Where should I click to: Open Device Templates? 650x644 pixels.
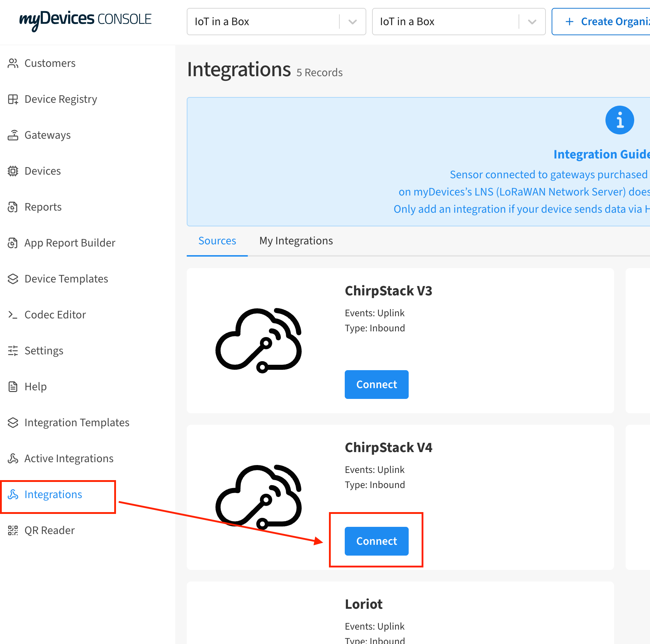click(x=66, y=279)
